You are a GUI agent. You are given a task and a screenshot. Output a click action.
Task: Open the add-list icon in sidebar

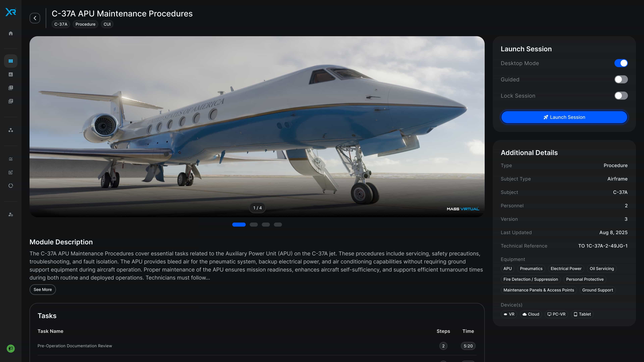pos(11,172)
